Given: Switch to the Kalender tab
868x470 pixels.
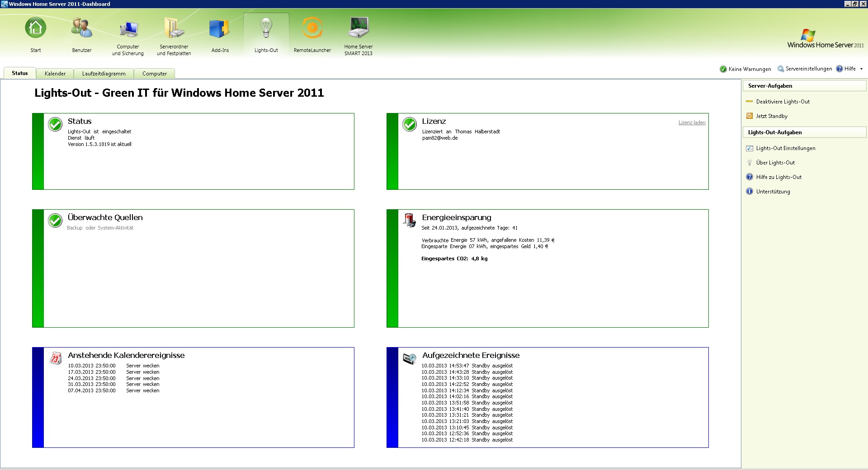Looking at the screenshot, I should (x=55, y=74).
